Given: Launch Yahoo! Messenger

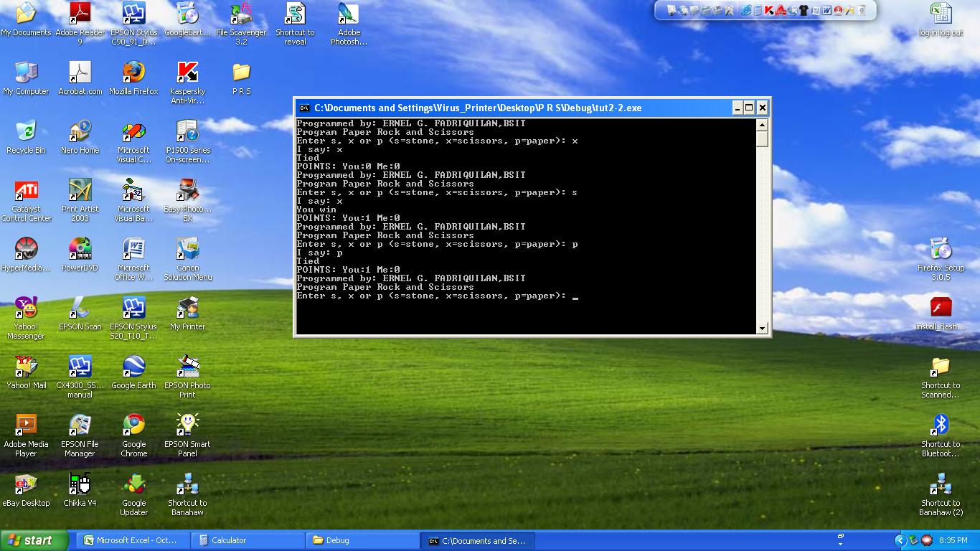Looking at the screenshot, I should tap(26, 318).
